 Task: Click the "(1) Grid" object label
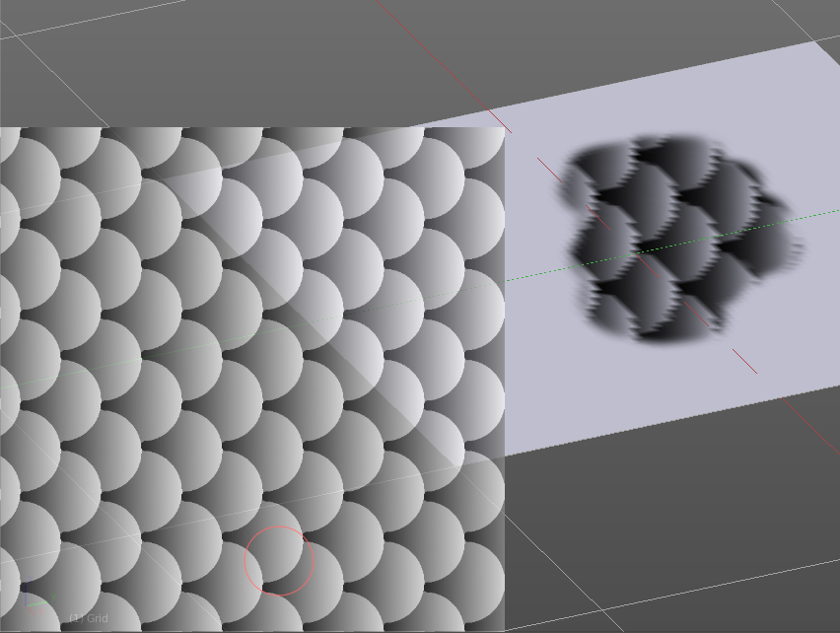[x=89, y=618]
